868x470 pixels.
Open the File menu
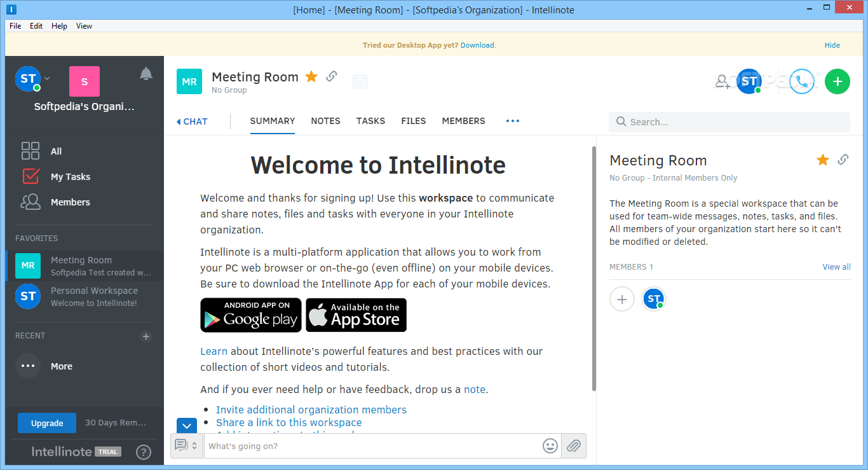click(x=15, y=26)
